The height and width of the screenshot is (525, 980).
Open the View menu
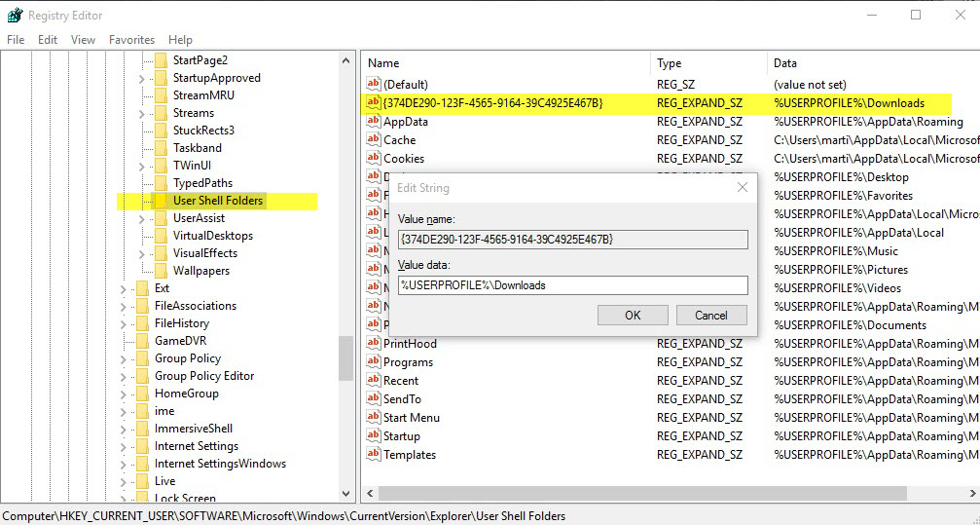83,39
